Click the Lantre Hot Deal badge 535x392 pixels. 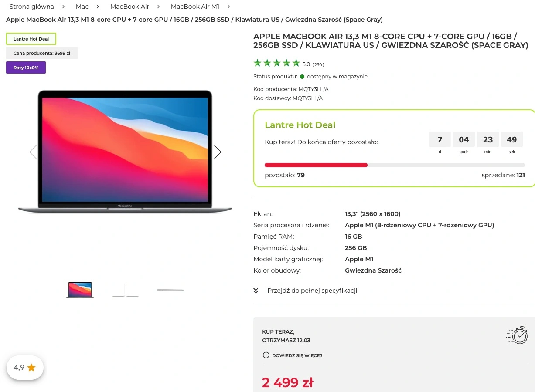click(x=31, y=39)
